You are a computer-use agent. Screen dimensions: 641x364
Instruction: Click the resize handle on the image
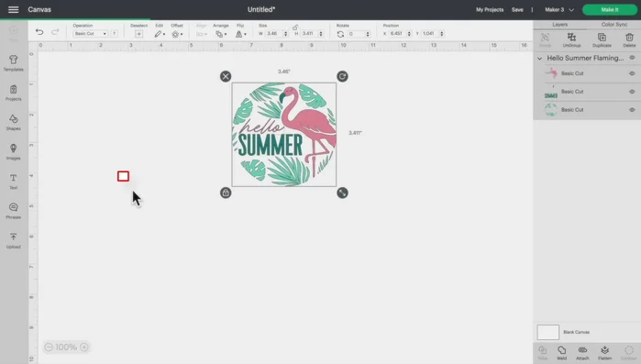342,193
